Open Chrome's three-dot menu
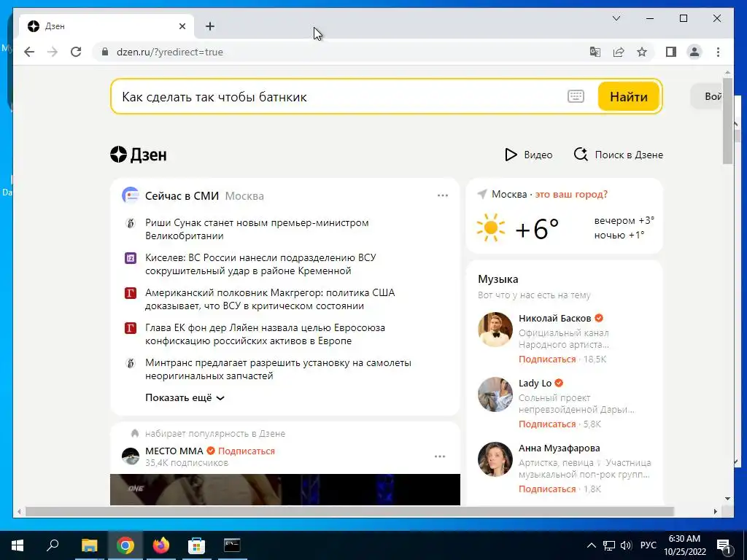The image size is (747, 560). [x=718, y=52]
